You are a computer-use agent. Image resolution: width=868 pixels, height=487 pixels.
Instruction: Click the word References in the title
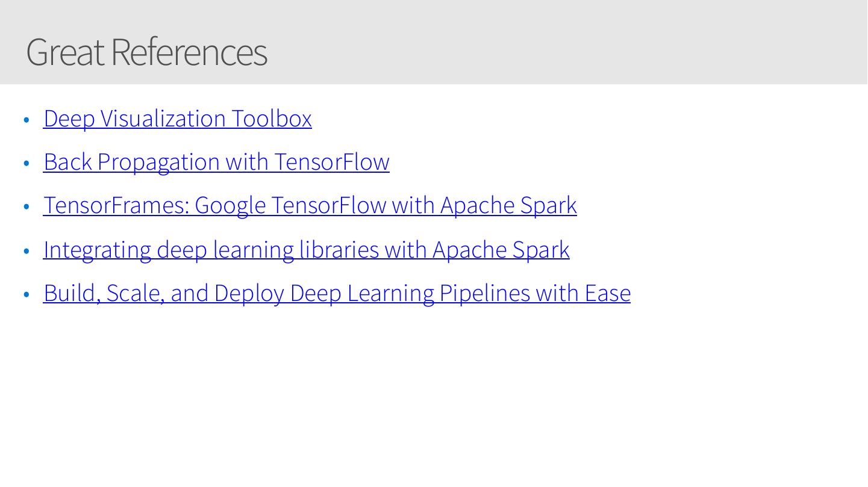[189, 52]
